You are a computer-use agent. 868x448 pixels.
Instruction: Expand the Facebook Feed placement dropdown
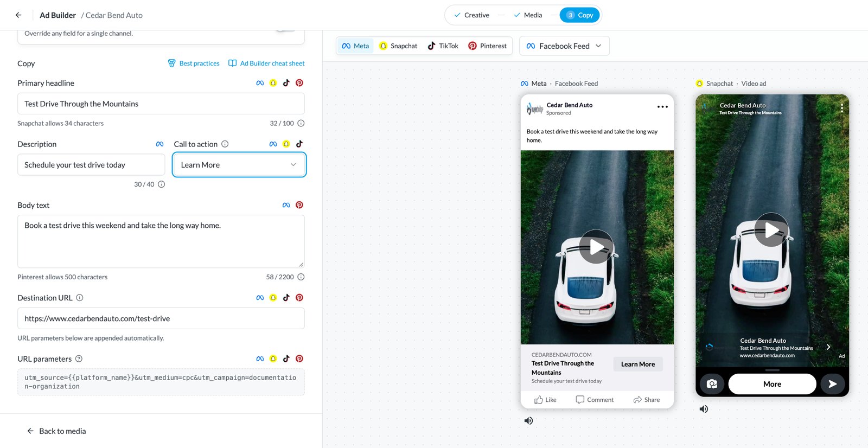coord(564,46)
